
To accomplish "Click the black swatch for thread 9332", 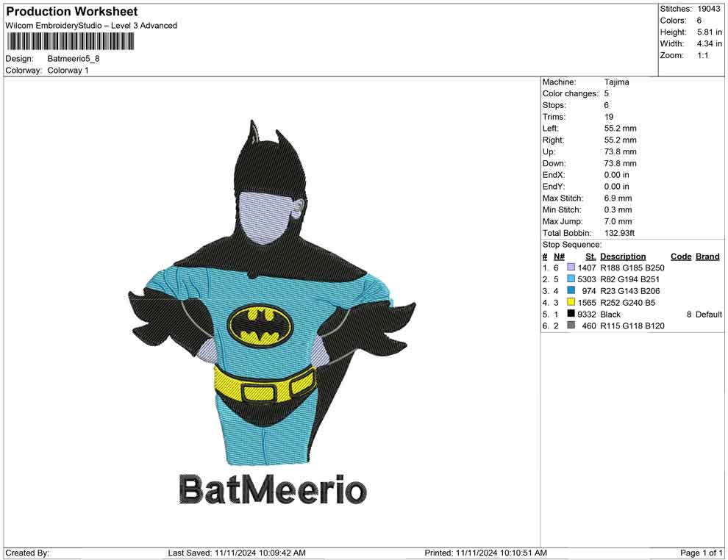I will (x=571, y=314).
